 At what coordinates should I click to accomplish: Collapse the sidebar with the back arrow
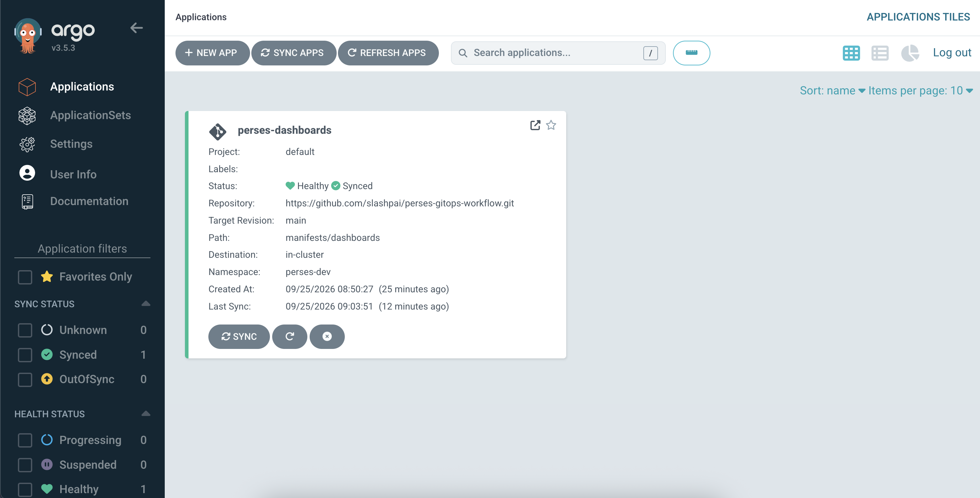[x=136, y=28]
